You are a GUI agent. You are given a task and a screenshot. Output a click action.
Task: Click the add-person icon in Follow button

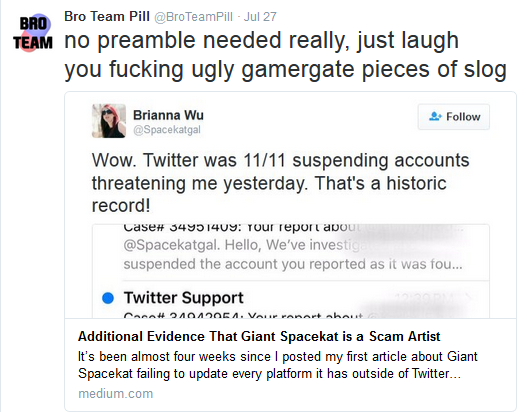pos(435,117)
